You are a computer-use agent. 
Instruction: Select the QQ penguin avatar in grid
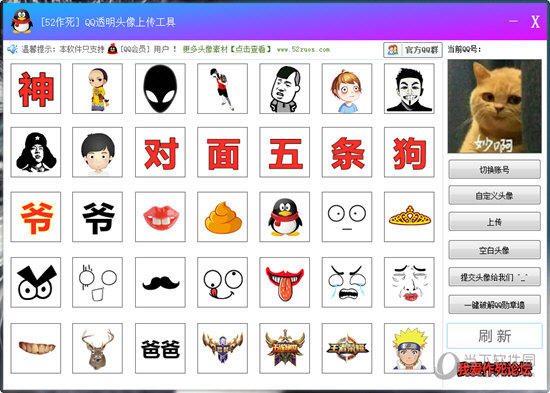[284, 217]
